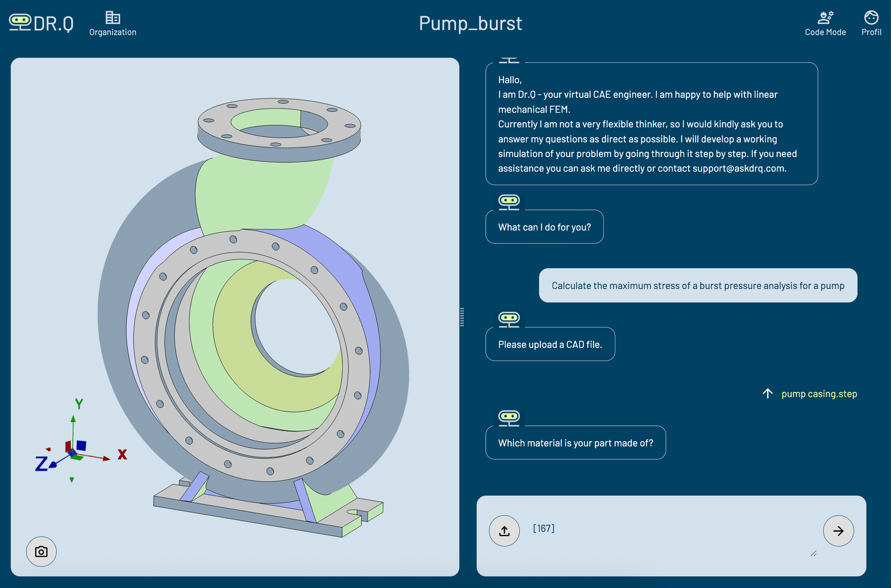
Task: Click the blue cube on axis gizmo
Action: point(81,445)
